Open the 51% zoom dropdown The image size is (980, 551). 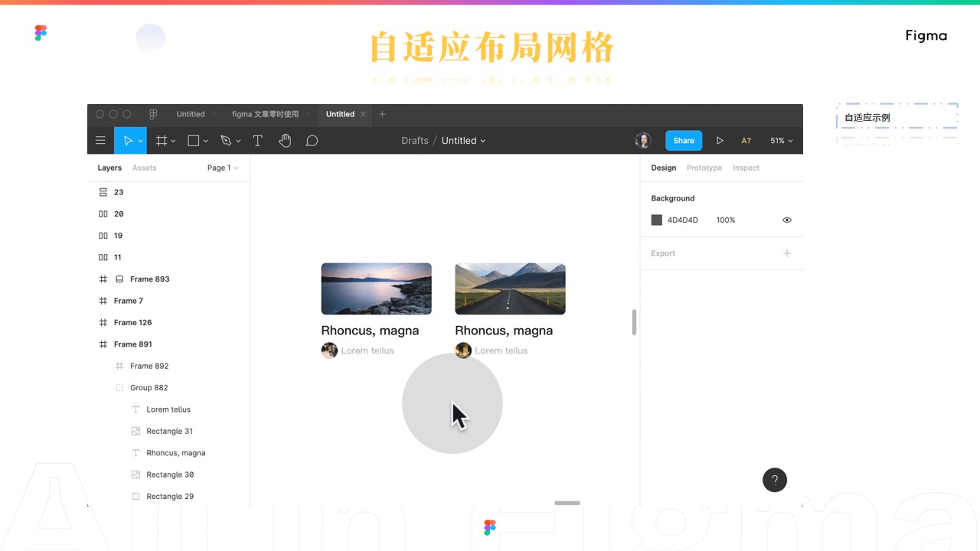pyautogui.click(x=781, y=141)
